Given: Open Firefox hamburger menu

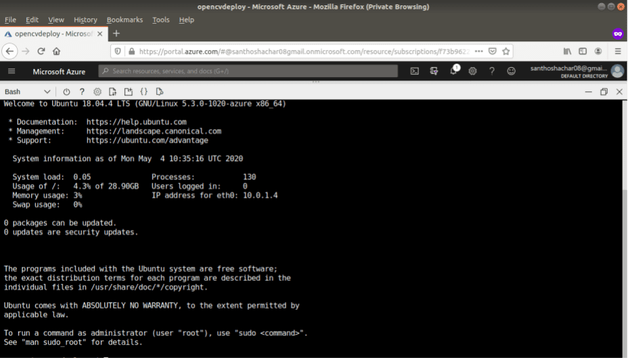Looking at the screenshot, I should [x=618, y=51].
